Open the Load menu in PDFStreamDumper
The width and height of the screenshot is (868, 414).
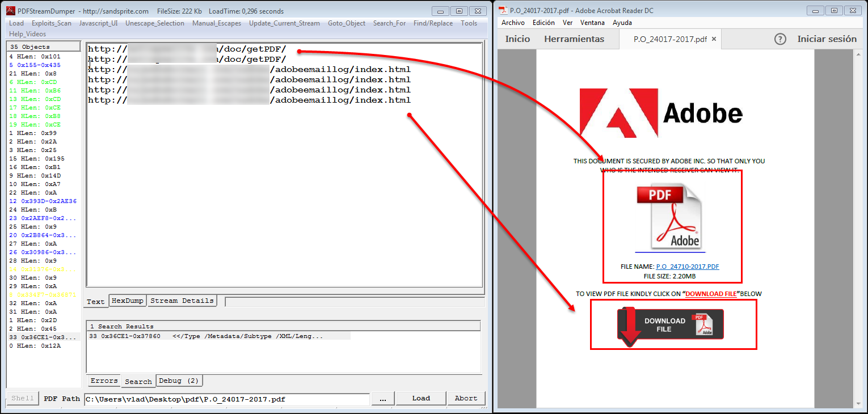click(16, 23)
